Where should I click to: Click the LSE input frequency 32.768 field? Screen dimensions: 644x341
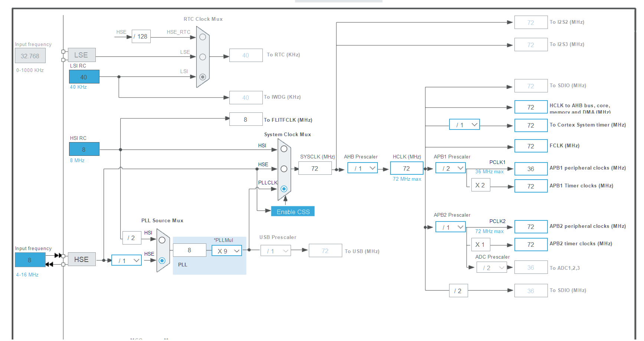[30, 56]
